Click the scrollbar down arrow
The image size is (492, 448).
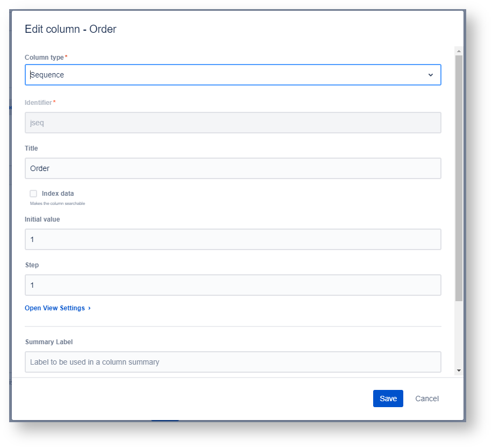click(x=459, y=371)
